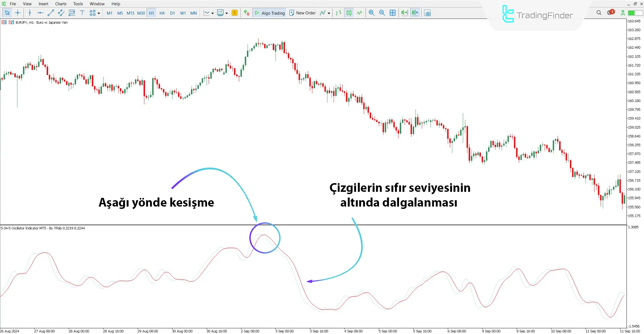The image size is (644, 334).
Task: Select the Crosshair tool
Action: coord(18,13)
